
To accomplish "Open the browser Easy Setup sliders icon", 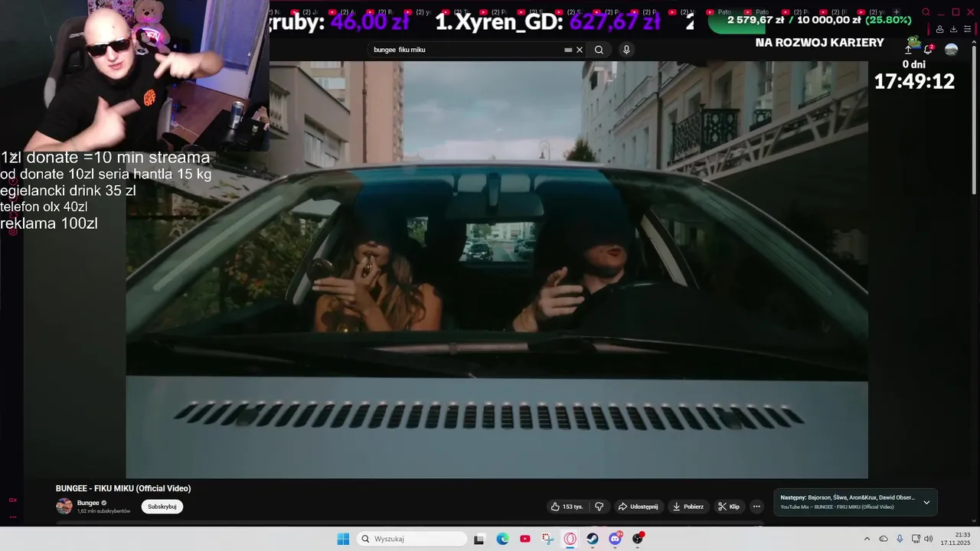I will coord(966,29).
